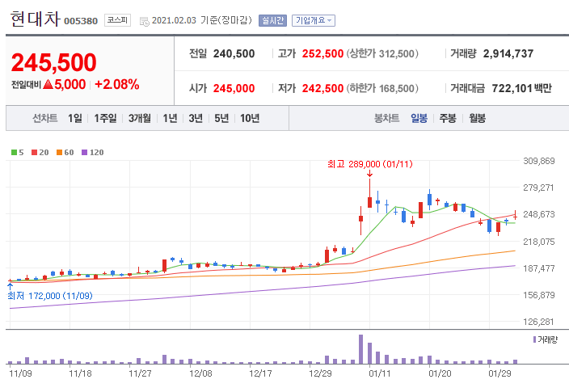
Task: Click the 최고 289,000 (01/11) annotation
Action: 370,164
